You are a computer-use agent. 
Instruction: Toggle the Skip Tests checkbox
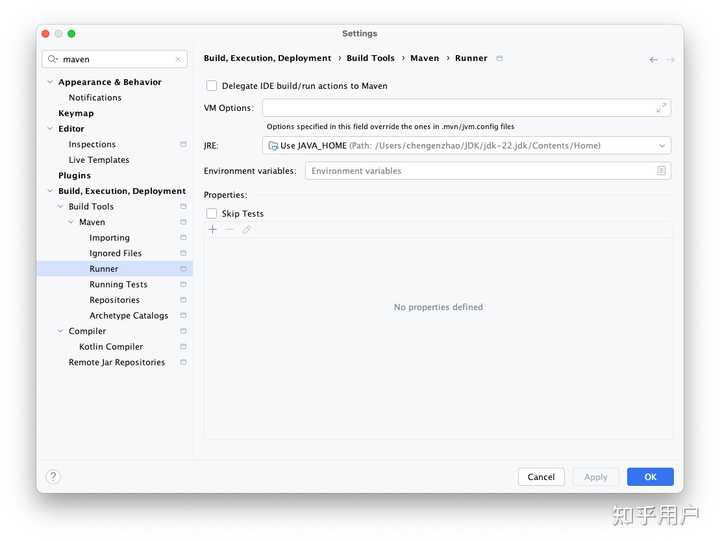211,213
